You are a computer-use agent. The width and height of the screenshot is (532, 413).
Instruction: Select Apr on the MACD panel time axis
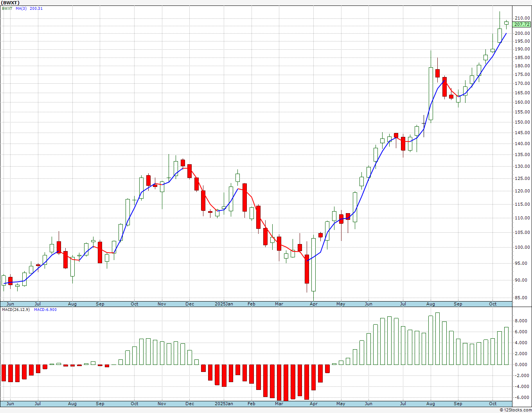coord(313,404)
